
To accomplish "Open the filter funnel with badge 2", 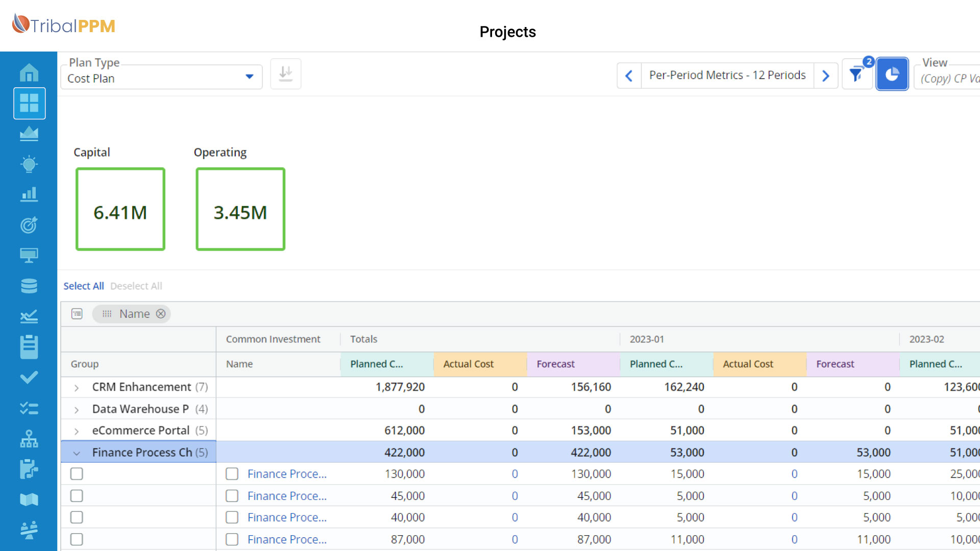I will (x=857, y=75).
